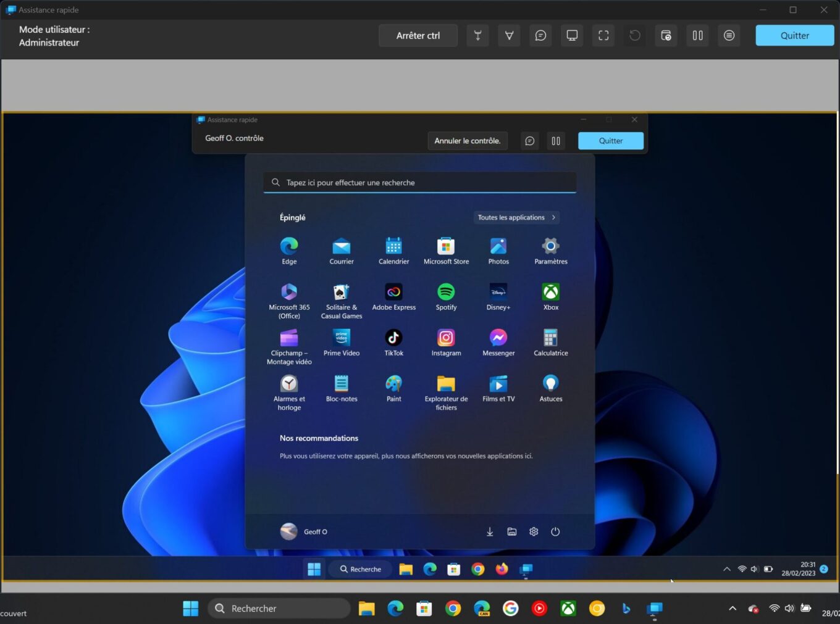Click the 20:31 clock on remote taskbar
Screen dimensions: 840x624
click(x=799, y=568)
